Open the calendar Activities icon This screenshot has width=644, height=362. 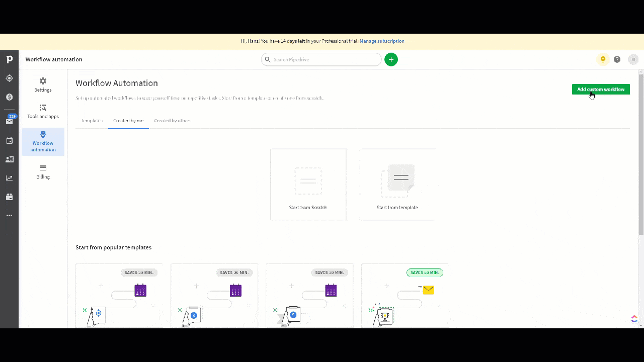coord(9,141)
